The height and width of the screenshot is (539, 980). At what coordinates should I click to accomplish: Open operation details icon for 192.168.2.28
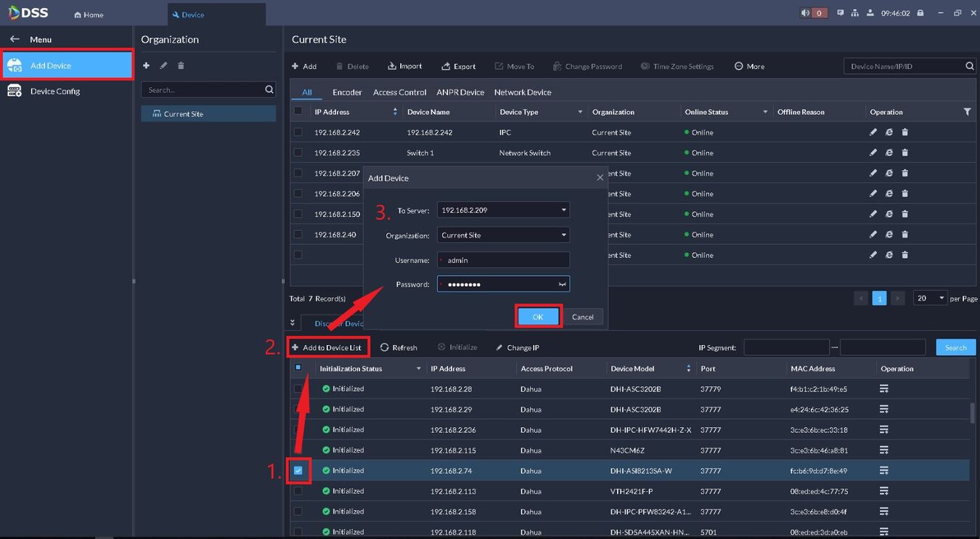coord(884,389)
